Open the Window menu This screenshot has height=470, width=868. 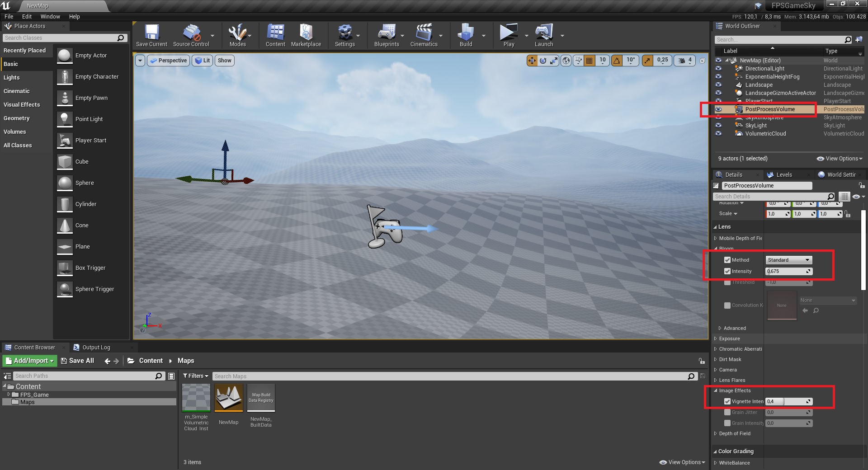pyautogui.click(x=50, y=17)
